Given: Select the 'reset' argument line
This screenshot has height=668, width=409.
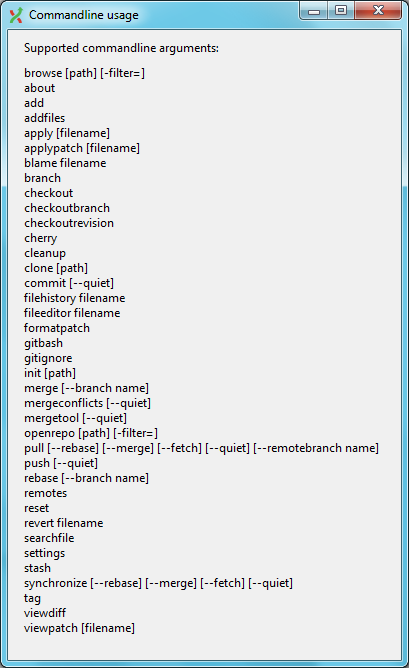Looking at the screenshot, I should (x=37, y=508).
